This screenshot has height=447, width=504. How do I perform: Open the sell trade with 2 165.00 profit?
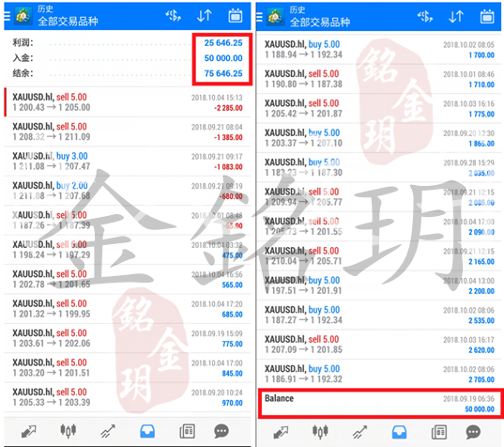[x=379, y=256]
